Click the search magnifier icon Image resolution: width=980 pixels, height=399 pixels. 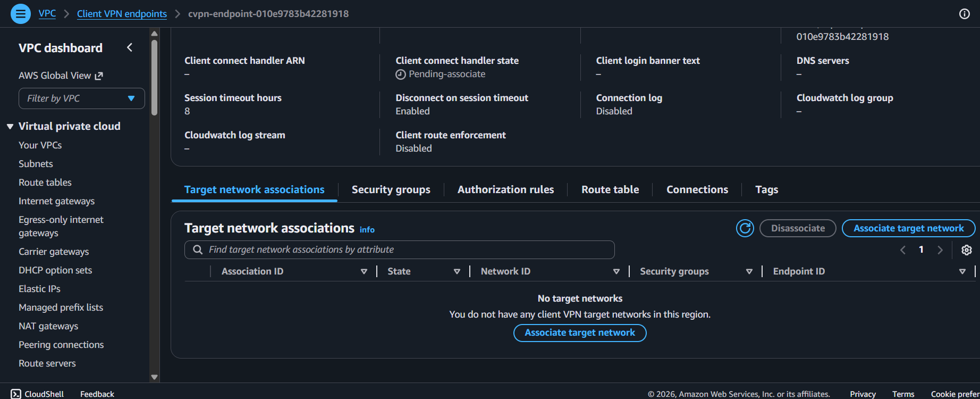click(x=198, y=250)
